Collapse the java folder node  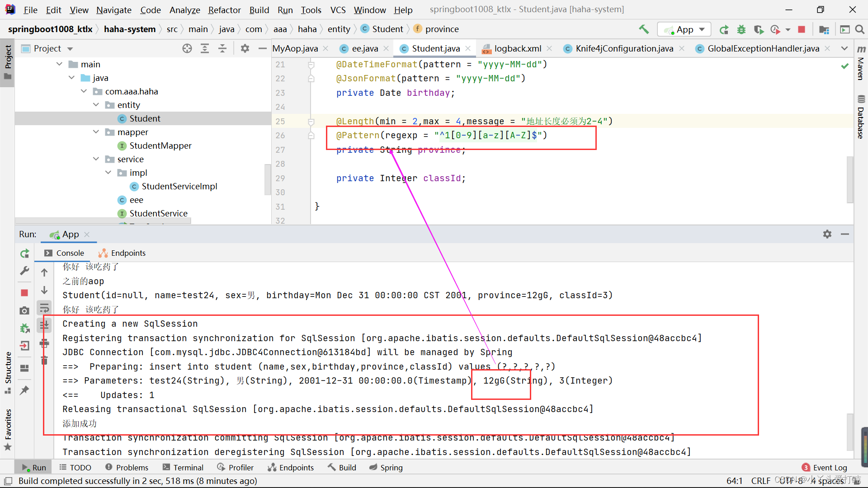point(71,78)
